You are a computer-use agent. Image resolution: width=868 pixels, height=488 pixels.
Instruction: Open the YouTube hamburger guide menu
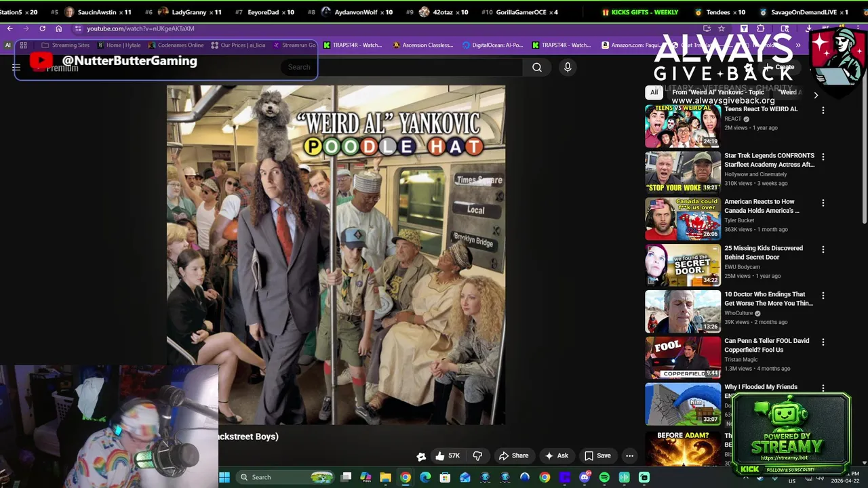pyautogui.click(x=16, y=67)
